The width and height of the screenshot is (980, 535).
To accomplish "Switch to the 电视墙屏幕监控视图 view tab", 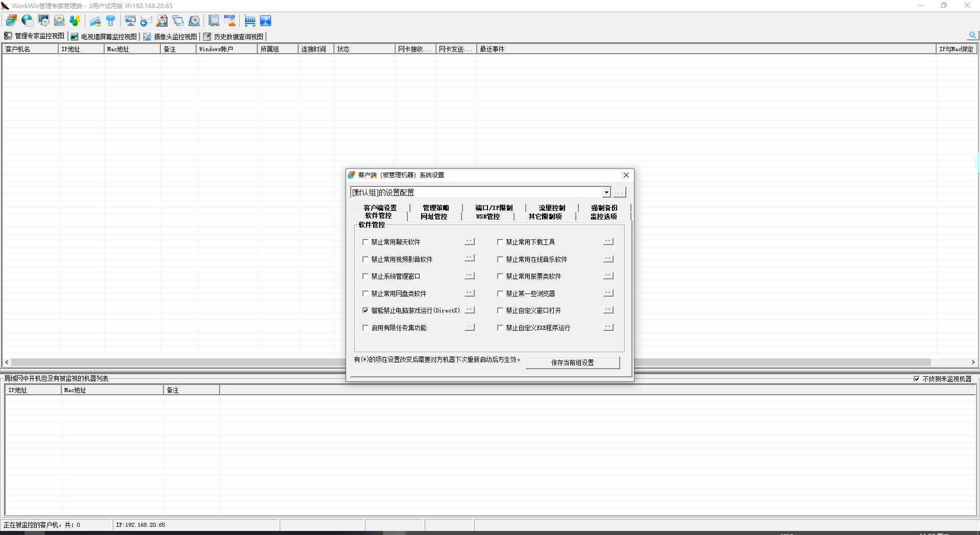I will click(105, 36).
